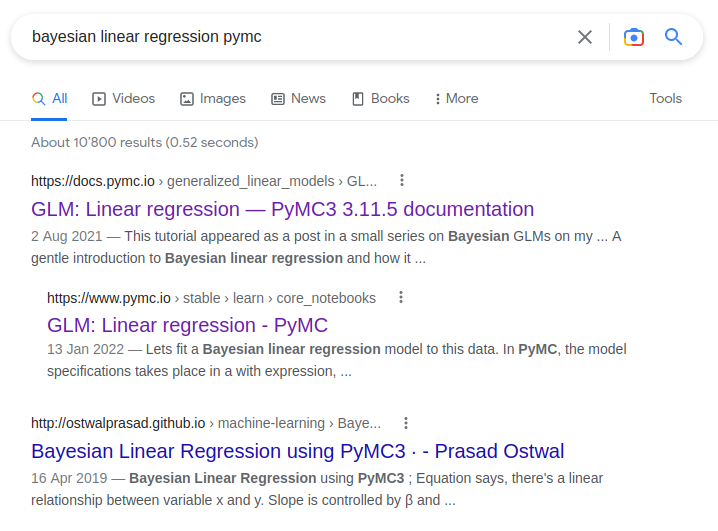Open Bayesian Linear Regression using PyMC3 result
Viewport: 718px width, 531px height.
(298, 451)
